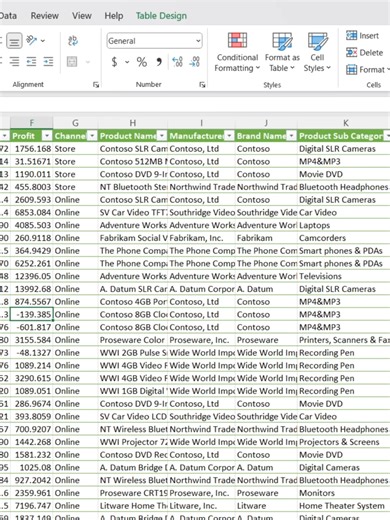This screenshot has height=520, width=390.
Task: Click the middle vertical align icon
Action: point(14,41)
